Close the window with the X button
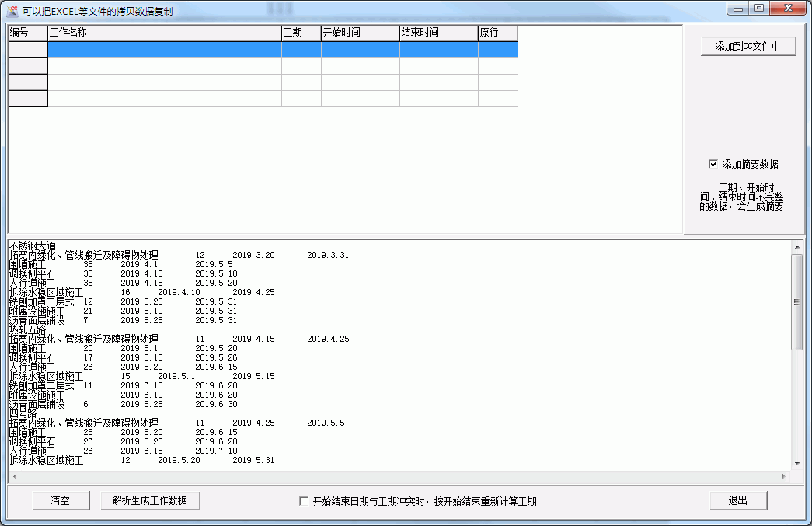The height and width of the screenshot is (526, 812). [x=788, y=9]
